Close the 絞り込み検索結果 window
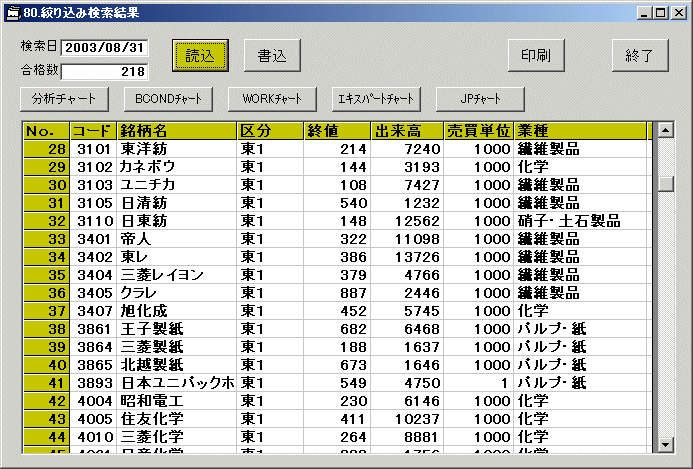The image size is (693, 469). pos(678,13)
